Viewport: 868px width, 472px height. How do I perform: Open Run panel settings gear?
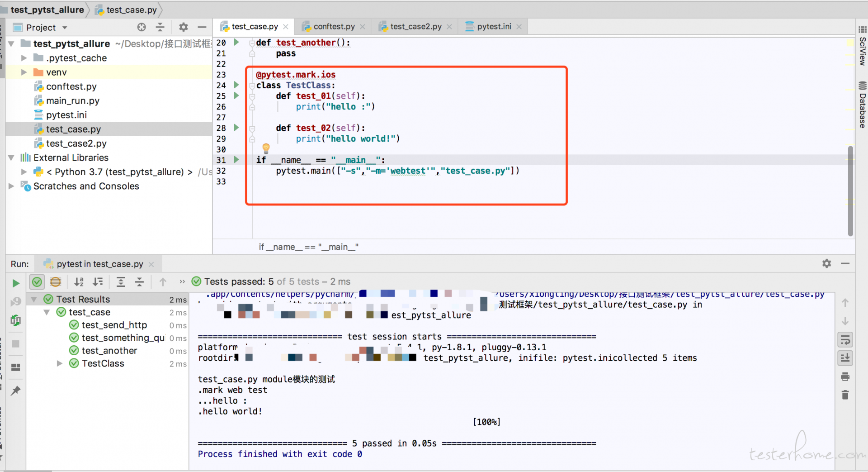click(x=826, y=263)
